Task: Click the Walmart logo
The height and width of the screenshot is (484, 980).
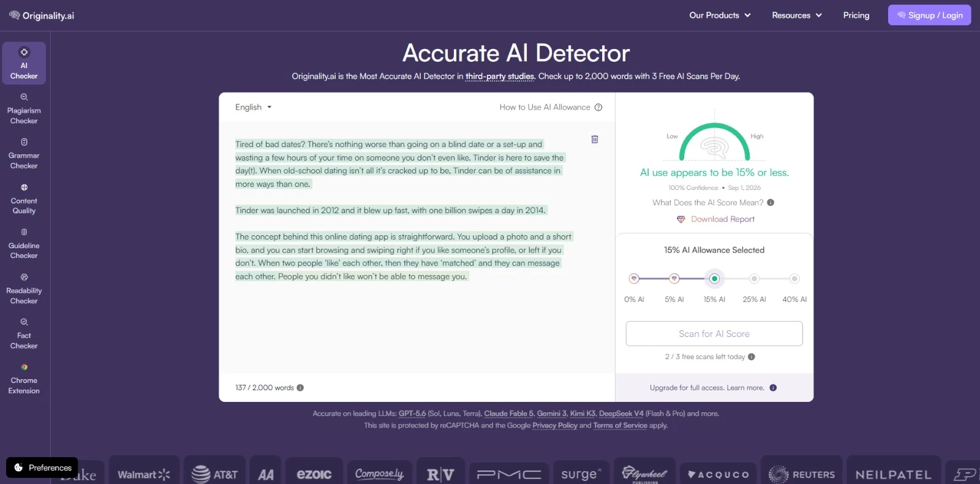Action: point(144,474)
